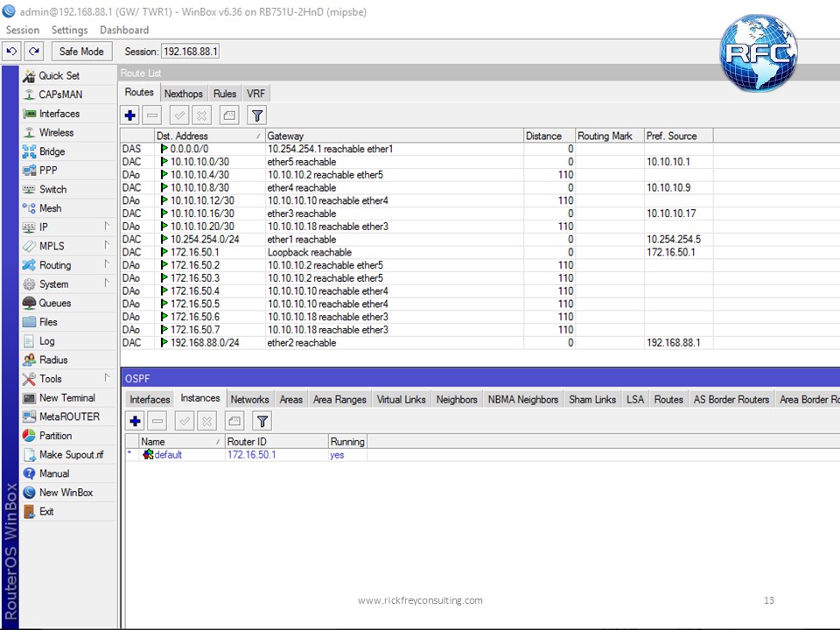Enable OSPF instance with checkmark icon
Image resolution: width=840 pixels, height=630 pixels.
click(185, 421)
